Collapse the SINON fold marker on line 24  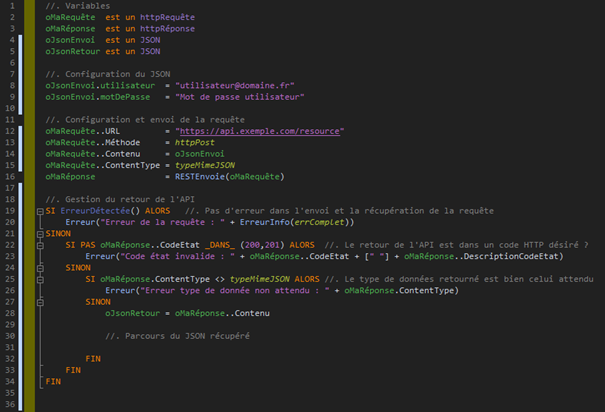(40, 268)
